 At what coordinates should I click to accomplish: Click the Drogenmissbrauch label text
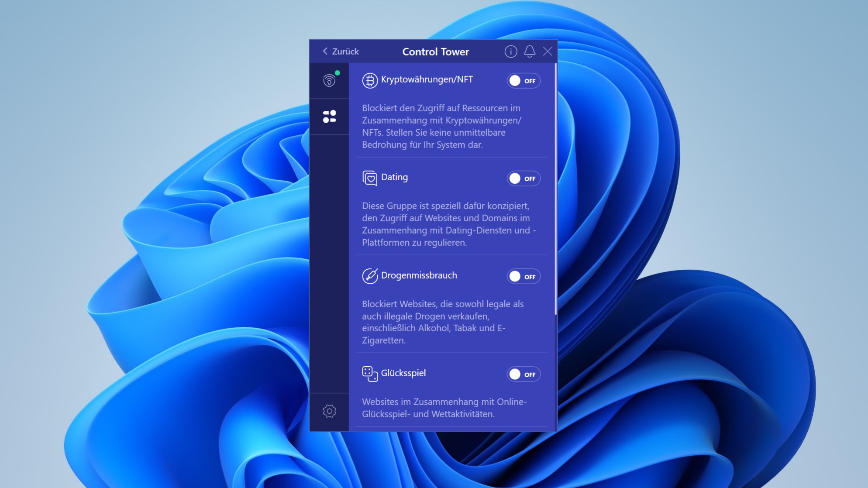click(x=419, y=275)
